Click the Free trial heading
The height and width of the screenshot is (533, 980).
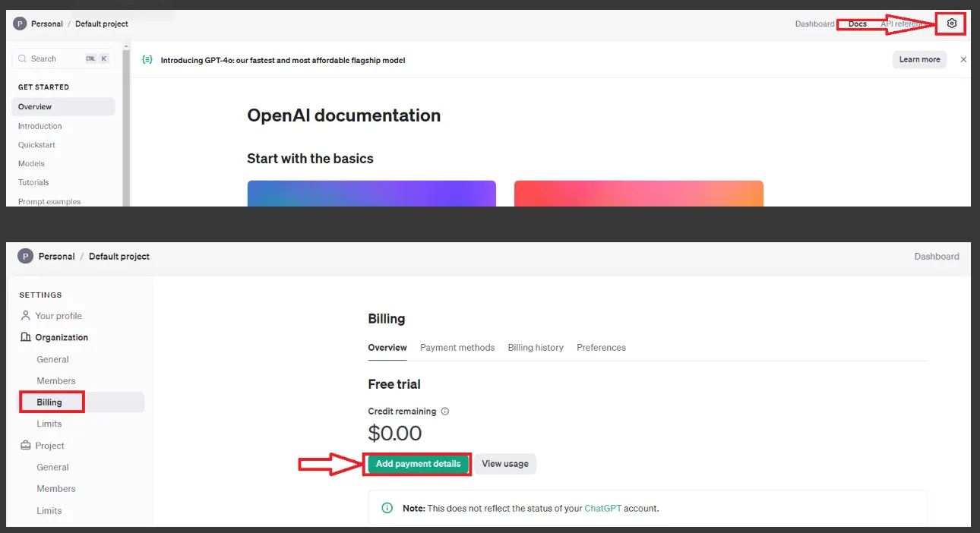click(x=394, y=384)
